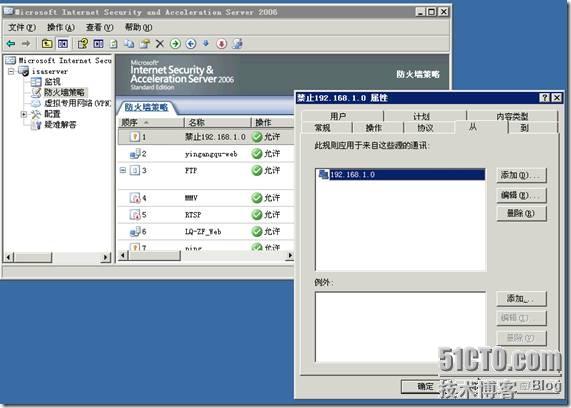The width and height of the screenshot is (571, 408).
Task: Click the rule icon beside order number 4
Action: pyautogui.click(x=135, y=198)
